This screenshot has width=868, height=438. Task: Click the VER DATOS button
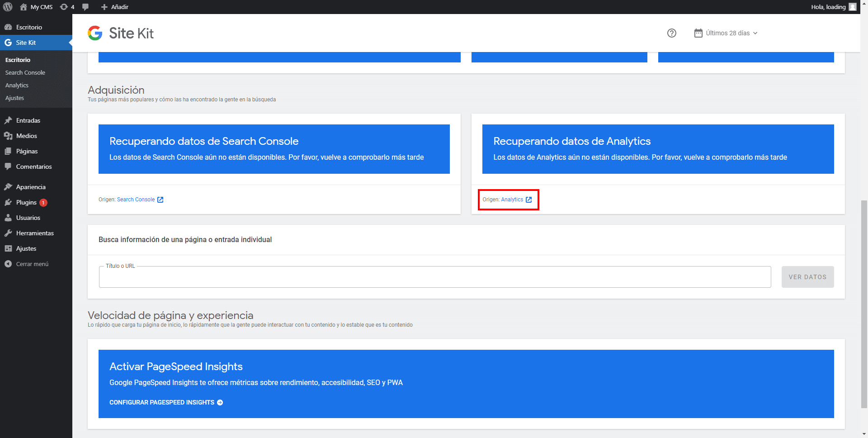(x=807, y=277)
